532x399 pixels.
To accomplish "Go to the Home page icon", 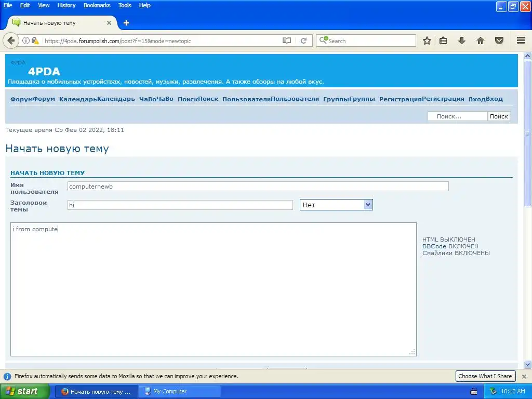I will (x=481, y=41).
